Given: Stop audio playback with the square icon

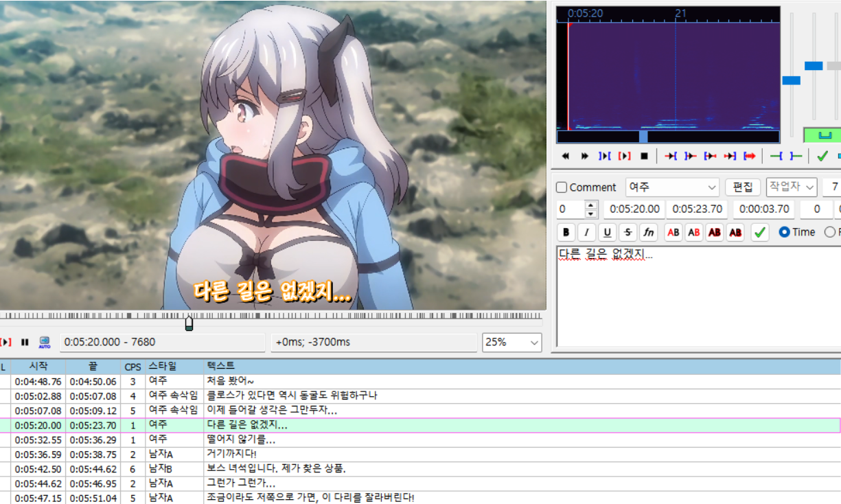Looking at the screenshot, I should point(644,156).
